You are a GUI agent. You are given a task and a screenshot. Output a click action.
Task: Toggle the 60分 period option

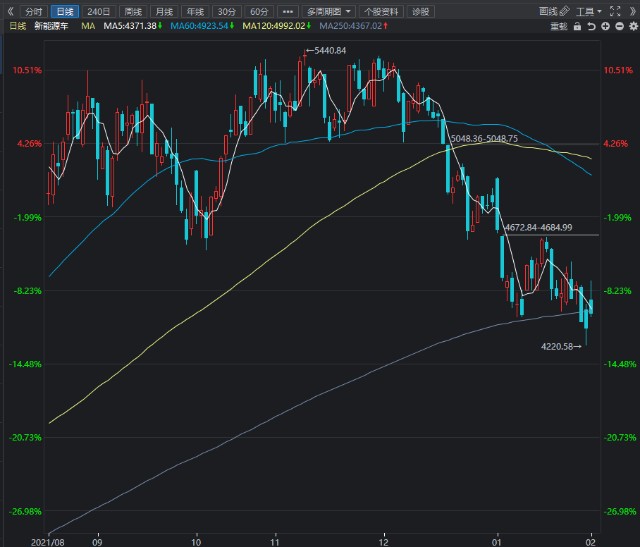[x=259, y=11]
